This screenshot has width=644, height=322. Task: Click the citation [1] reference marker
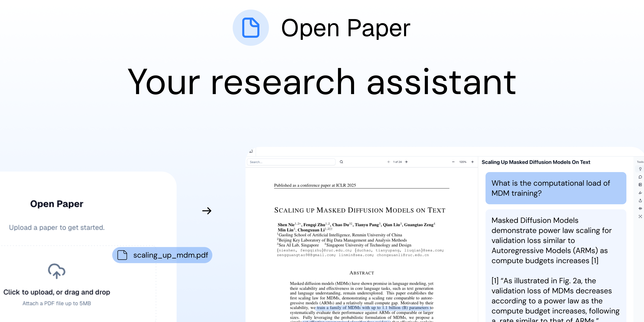[x=595, y=260]
